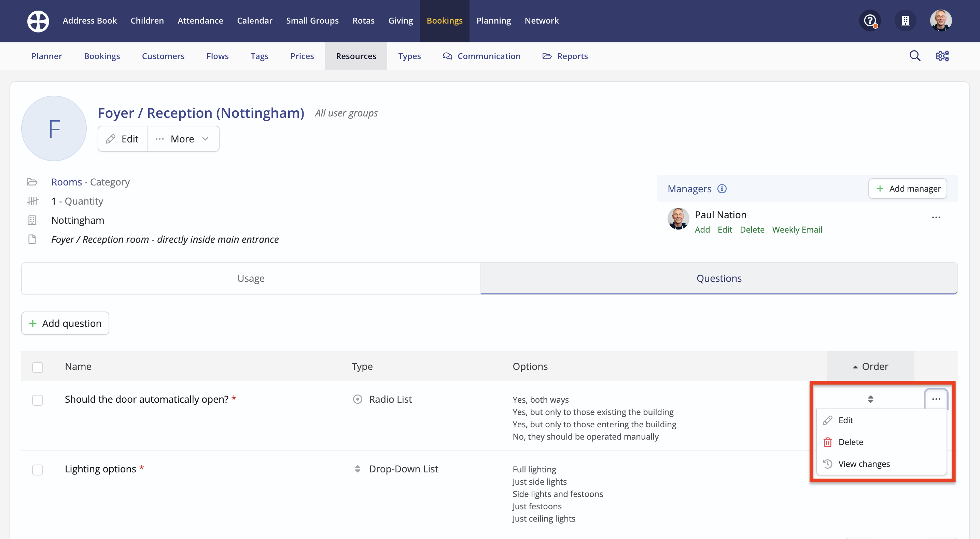Check the door automatically open question
Viewport: 980px width, 539px height.
38,400
